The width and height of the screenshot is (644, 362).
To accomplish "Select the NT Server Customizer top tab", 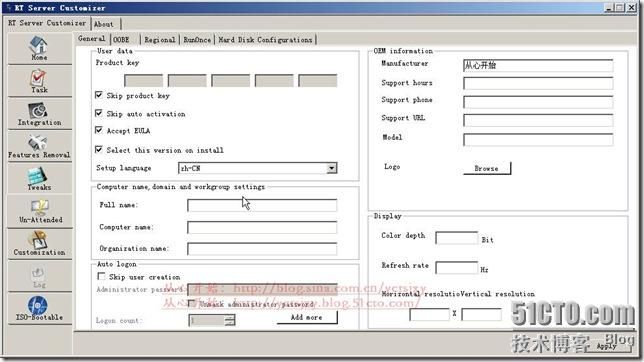I will click(47, 23).
